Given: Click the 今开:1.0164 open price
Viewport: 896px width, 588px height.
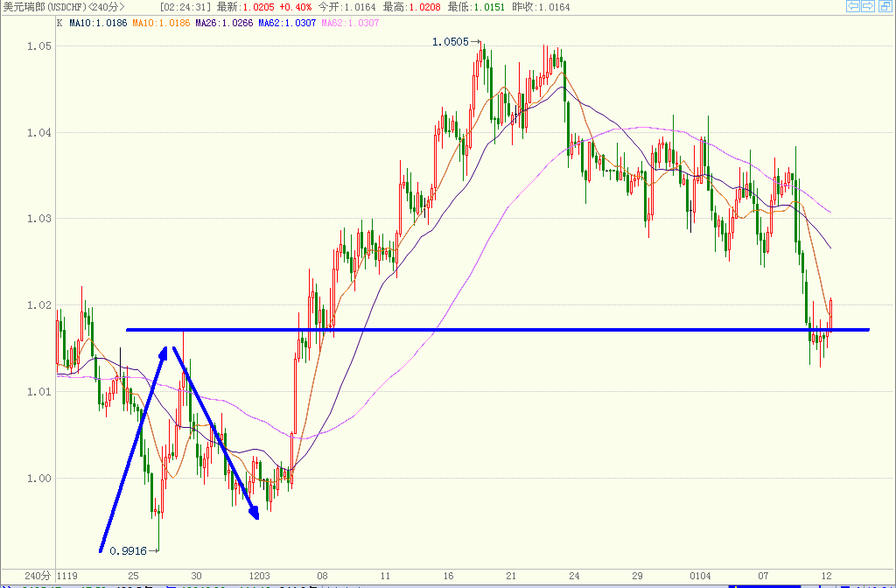Looking at the screenshot, I should point(346,7).
